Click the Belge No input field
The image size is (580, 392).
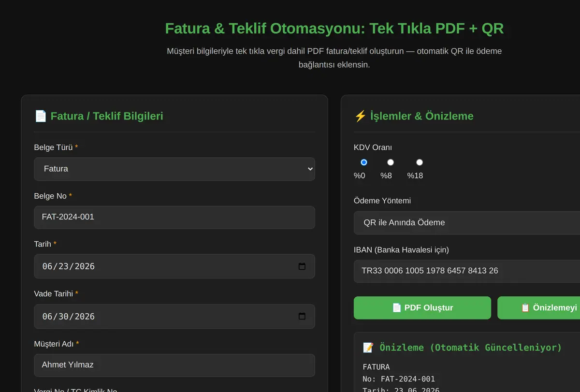coord(174,217)
